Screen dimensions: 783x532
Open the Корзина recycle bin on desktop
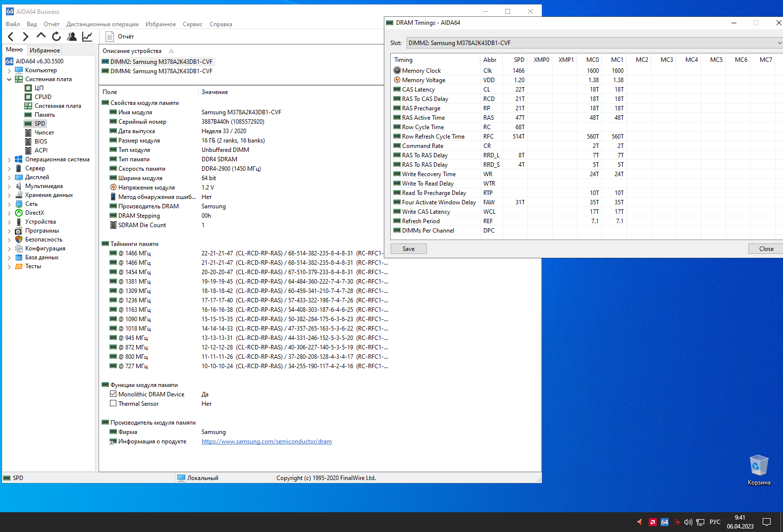[x=759, y=470]
